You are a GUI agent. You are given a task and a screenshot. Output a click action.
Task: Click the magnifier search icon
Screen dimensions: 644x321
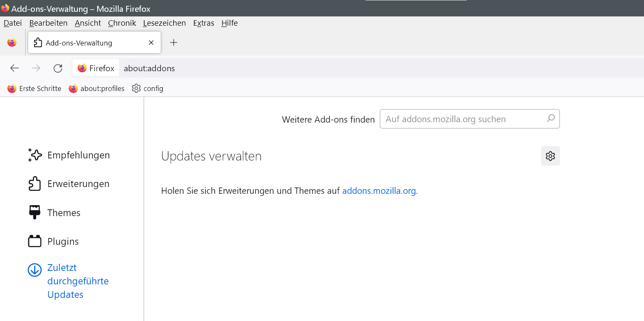coord(551,119)
